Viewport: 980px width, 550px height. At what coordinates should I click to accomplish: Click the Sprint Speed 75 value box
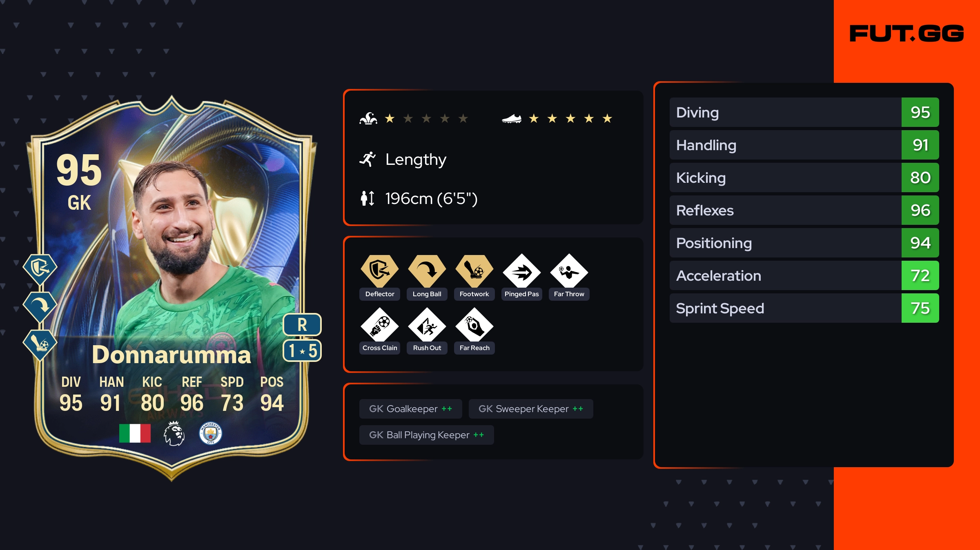tap(920, 308)
